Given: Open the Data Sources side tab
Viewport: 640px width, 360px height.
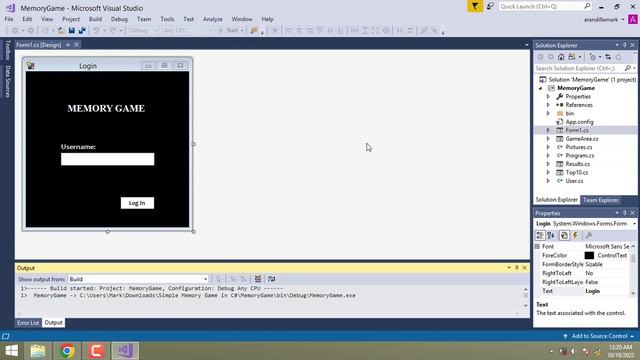Looking at the screenshot, I should pos(7,81).
